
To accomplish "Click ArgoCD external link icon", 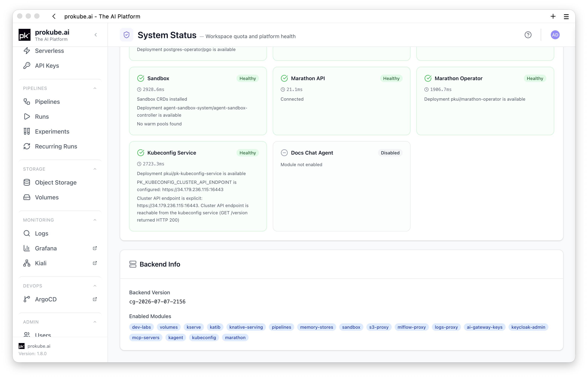I will click(x=95, y=299).
